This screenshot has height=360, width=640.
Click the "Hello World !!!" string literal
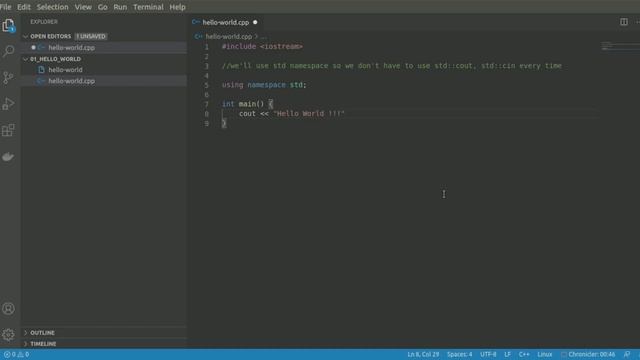pos(309,113)
